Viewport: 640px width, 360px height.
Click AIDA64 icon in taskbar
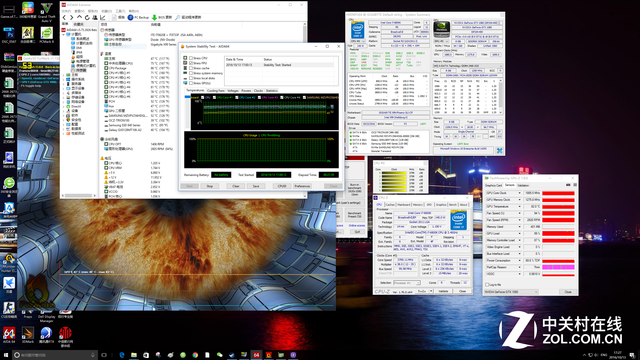(x=256, y=355)
